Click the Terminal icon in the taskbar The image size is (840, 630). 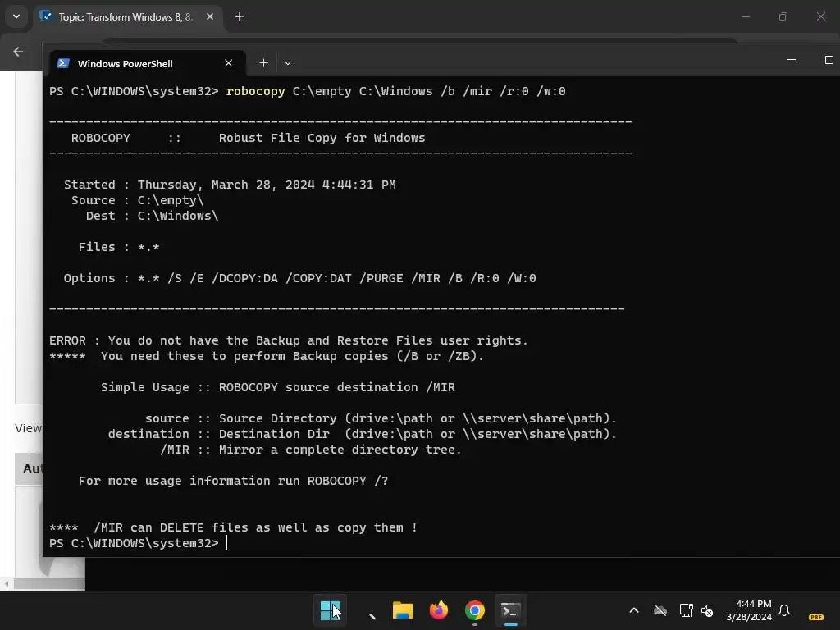click(x=510, y=610)
